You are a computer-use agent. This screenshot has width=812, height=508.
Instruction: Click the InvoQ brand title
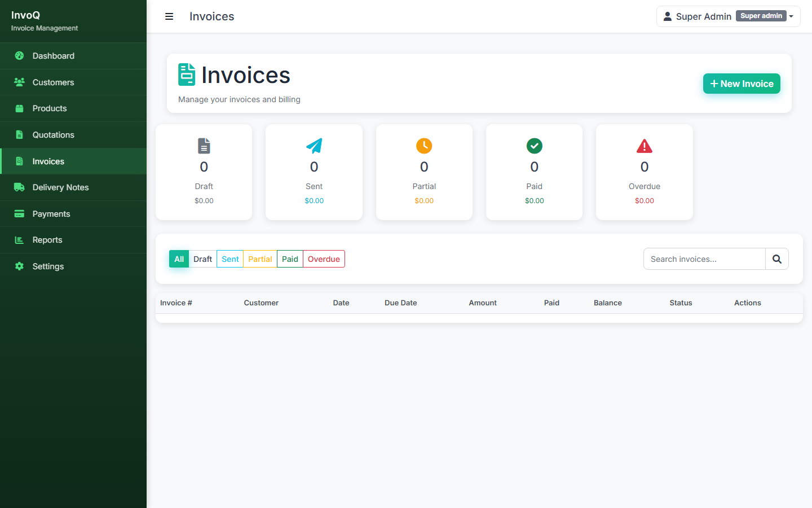tap(25, 15)
